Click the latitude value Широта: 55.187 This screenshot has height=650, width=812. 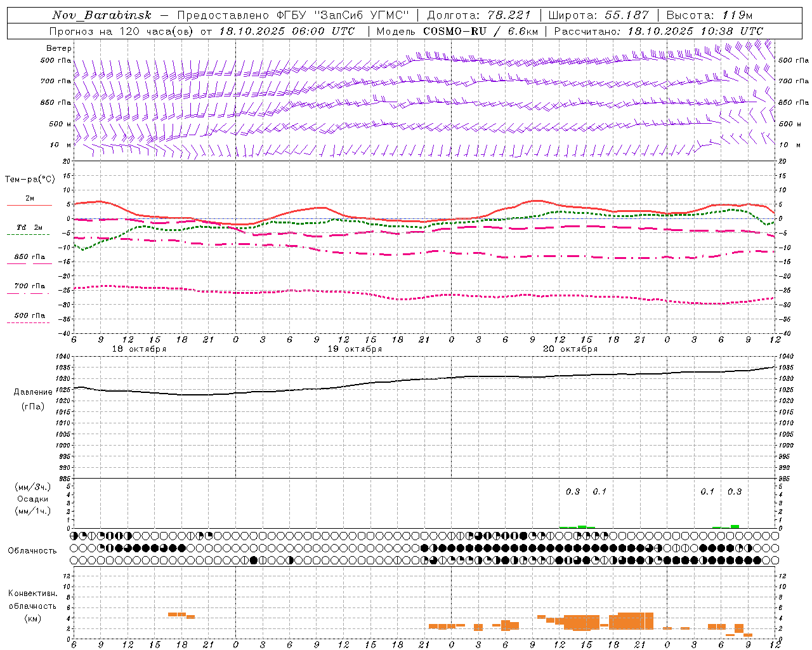point(598,15)
